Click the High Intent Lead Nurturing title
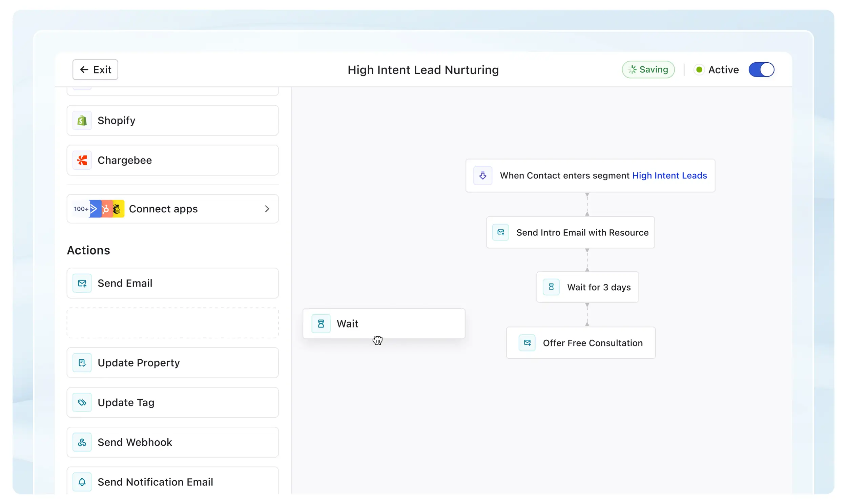Screen dimensions: 847x504 click(x=423, y=70)
